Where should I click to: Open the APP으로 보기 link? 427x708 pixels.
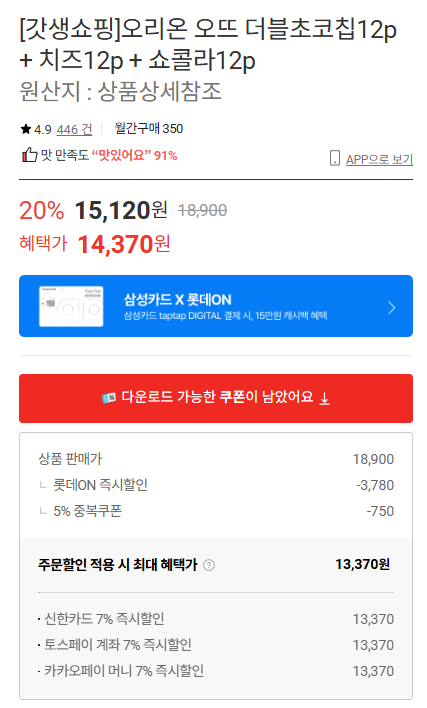[x=379, y=159]
